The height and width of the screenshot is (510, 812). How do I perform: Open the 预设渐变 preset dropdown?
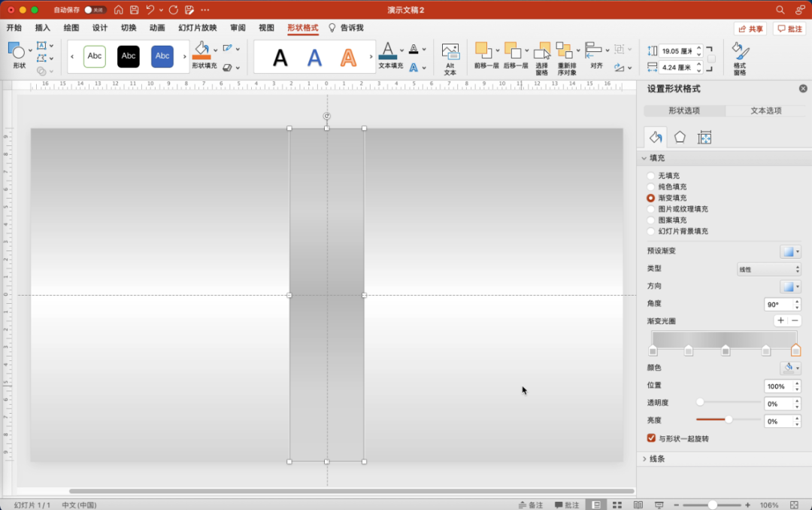click(790, 251)
